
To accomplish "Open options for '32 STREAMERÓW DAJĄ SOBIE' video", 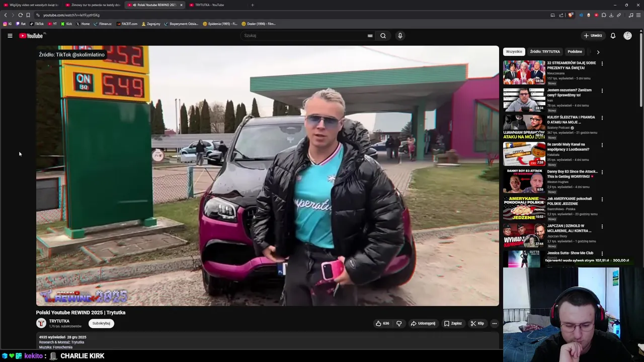I will [x=602, y=63].
